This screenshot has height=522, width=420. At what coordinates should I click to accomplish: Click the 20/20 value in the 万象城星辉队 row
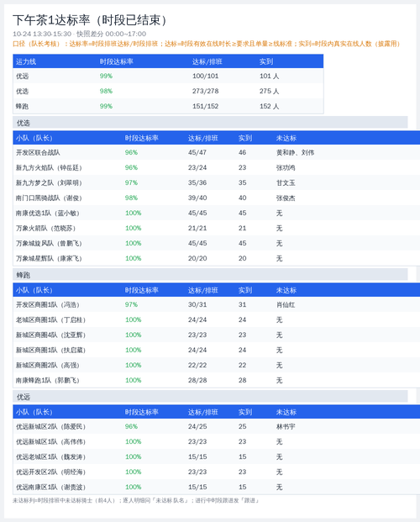pyautogui.click(x=197, y=258)
